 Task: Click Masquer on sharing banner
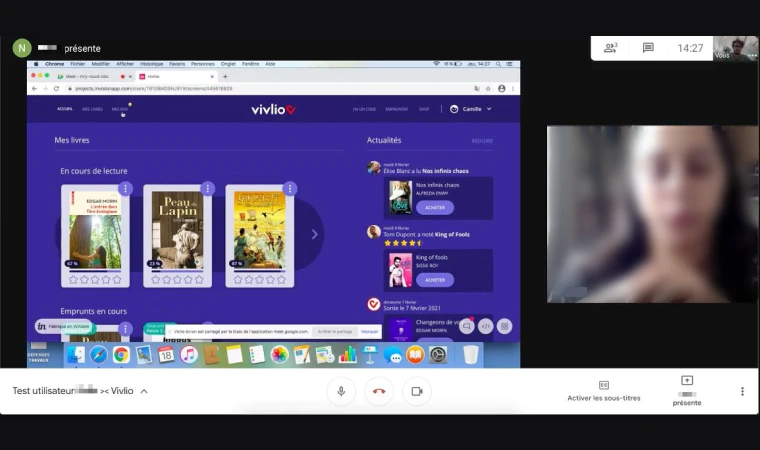click(369, 332)
